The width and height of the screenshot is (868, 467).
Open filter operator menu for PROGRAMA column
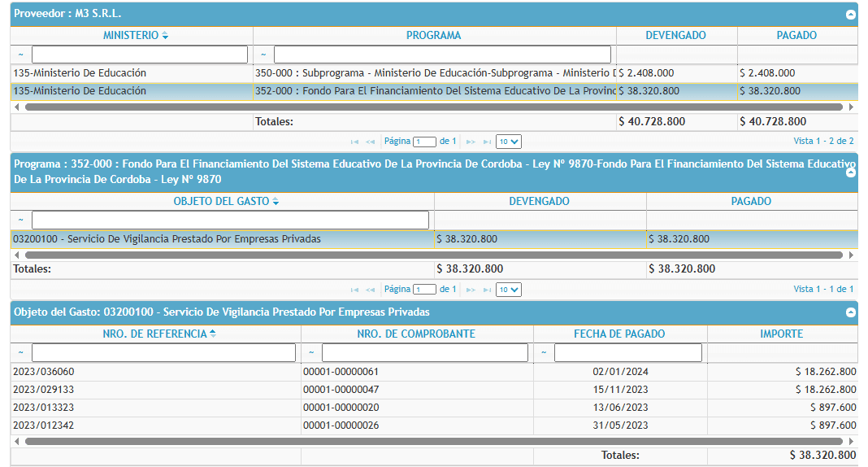pos(263,55)
